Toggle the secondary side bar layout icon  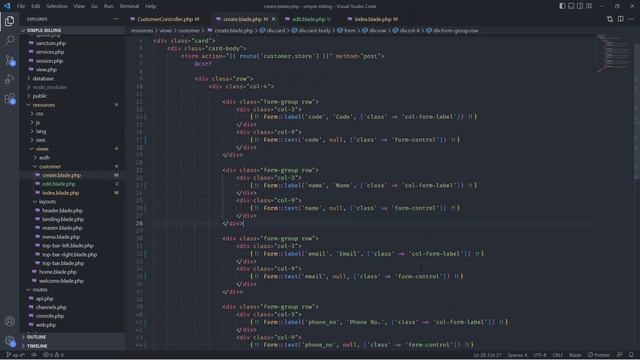(x=580, y=6)
